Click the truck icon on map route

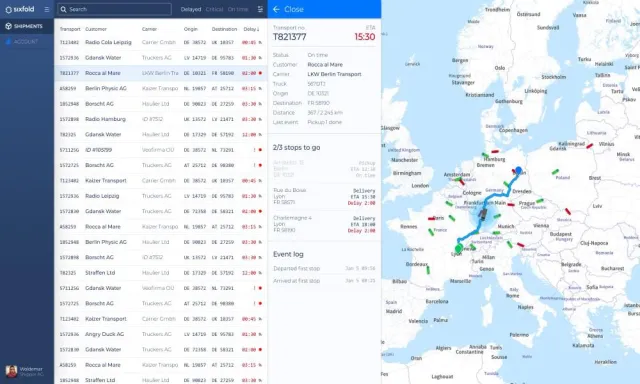coord(483,214)
